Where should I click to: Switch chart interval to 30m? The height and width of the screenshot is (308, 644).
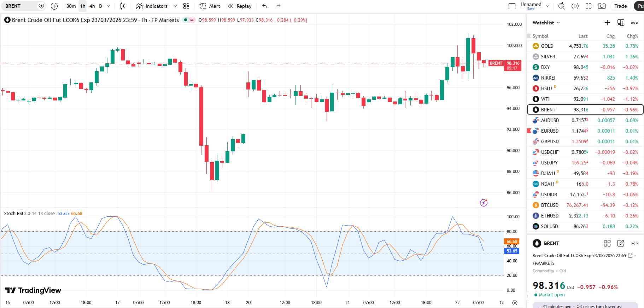point(71,6)
